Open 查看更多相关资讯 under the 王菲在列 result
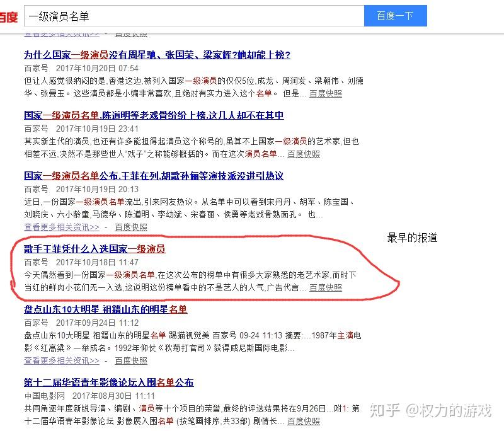The width and height of the screenshot is (504, 431). pos(62,227)
